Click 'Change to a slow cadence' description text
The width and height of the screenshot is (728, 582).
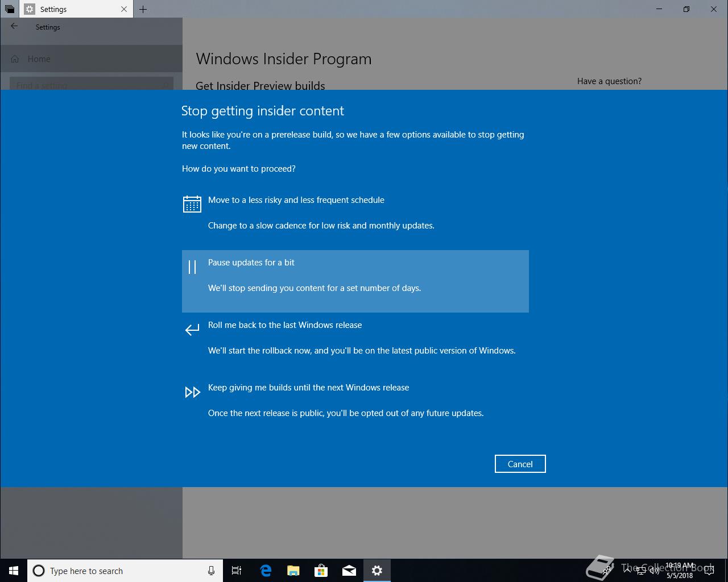click(321, 226)
